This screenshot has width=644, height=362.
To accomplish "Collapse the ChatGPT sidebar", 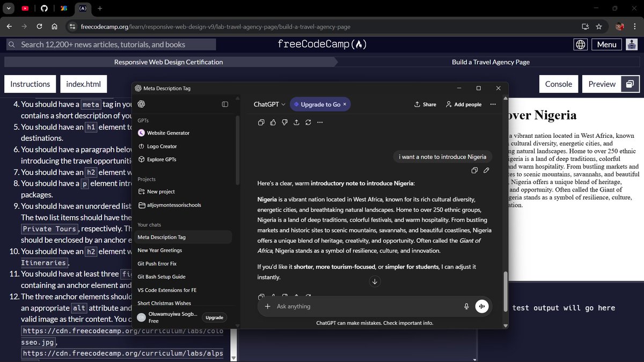I will (x=225, y=104).
